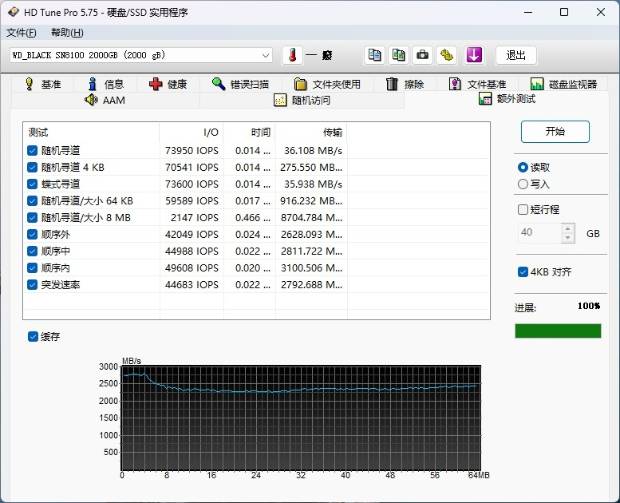Maximize the HD Tune Pro window
The height and width of the screenshot is (503, 620).
point(564,12)
